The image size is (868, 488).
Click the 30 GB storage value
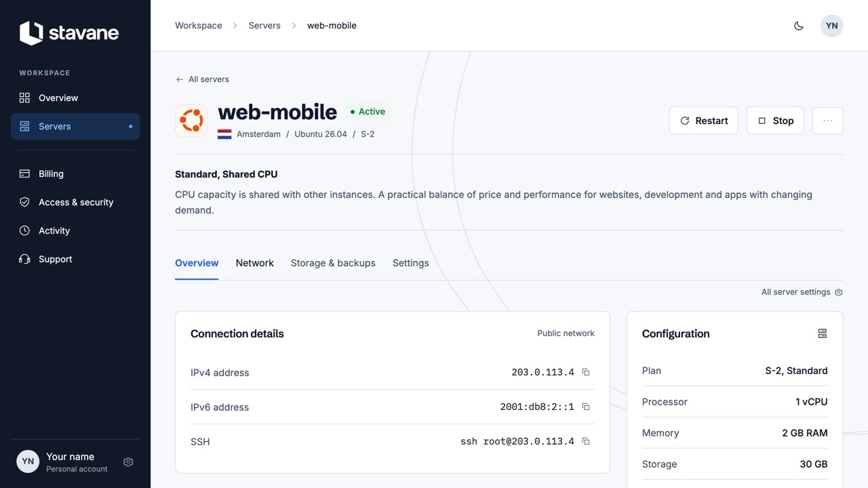coord(814,464)
